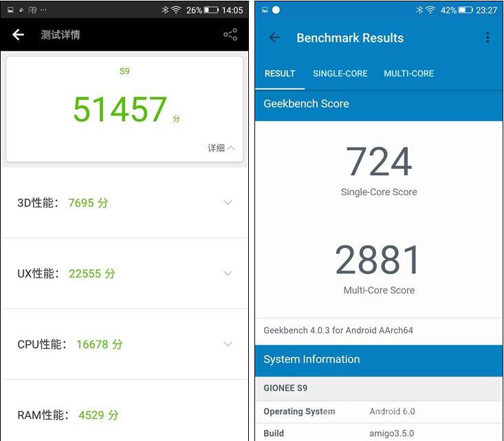Tap the 测试详情 page title
This screenshot has height=441, width=504.
click(x=61, y=34)
